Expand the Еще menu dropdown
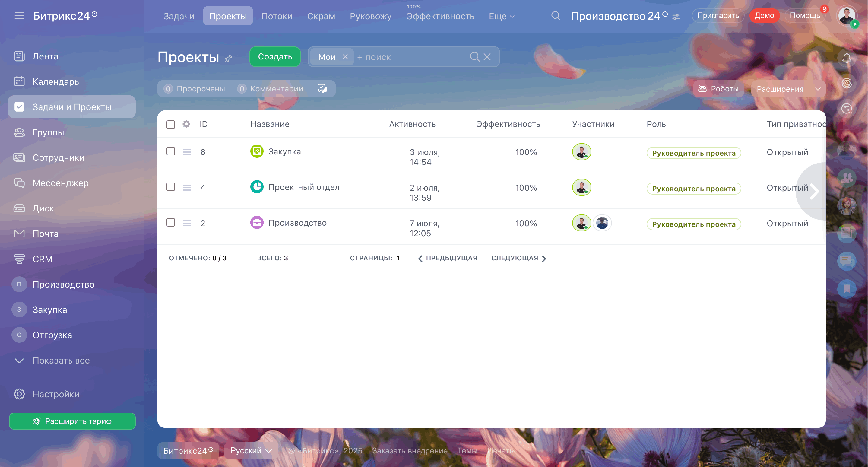Image resolution: width=868 pixels, height=467 pixels. click(x=501, y=16)
